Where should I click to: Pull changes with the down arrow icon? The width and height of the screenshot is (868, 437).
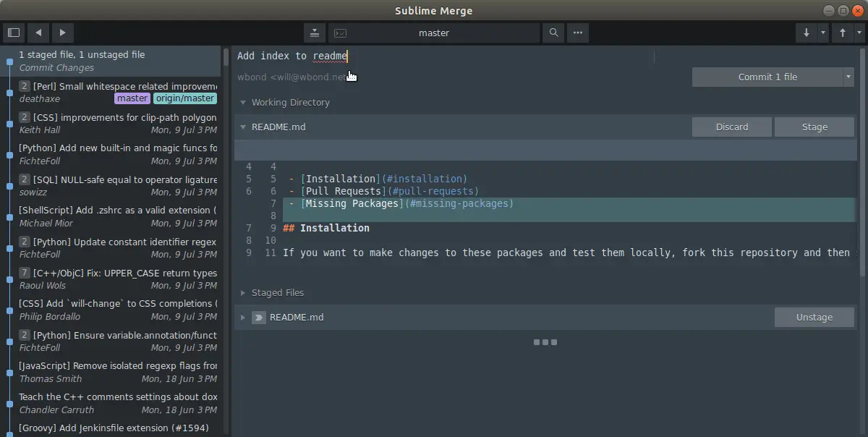pos(806,33)
